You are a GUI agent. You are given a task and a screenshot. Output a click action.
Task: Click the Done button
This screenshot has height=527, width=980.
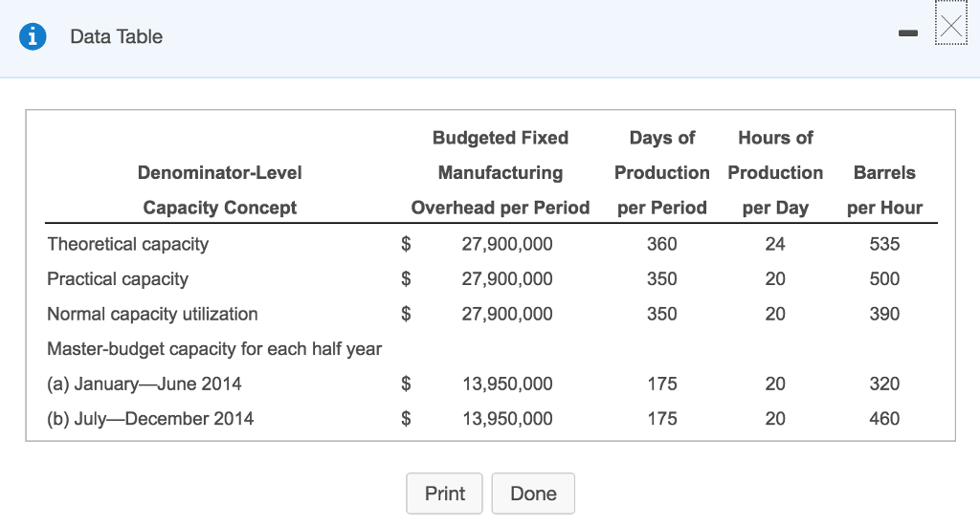point(533,494)
